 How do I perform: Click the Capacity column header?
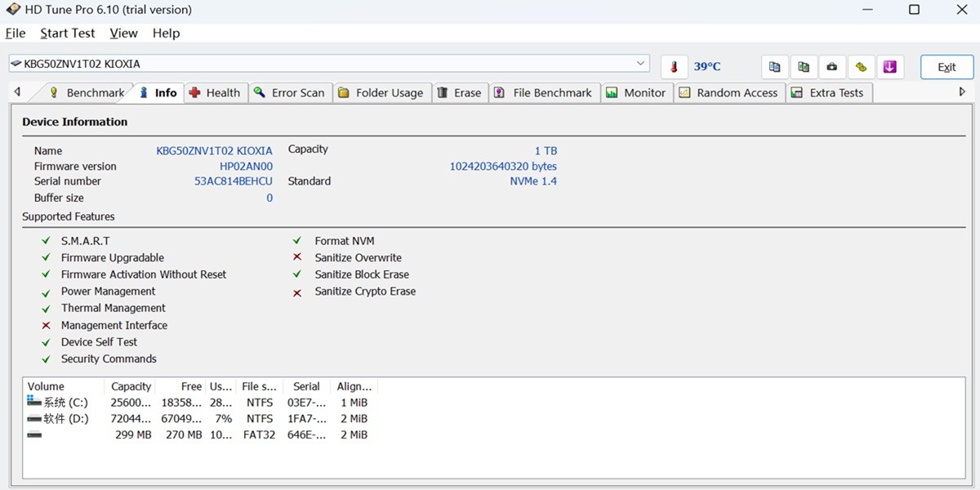(131, 386)
